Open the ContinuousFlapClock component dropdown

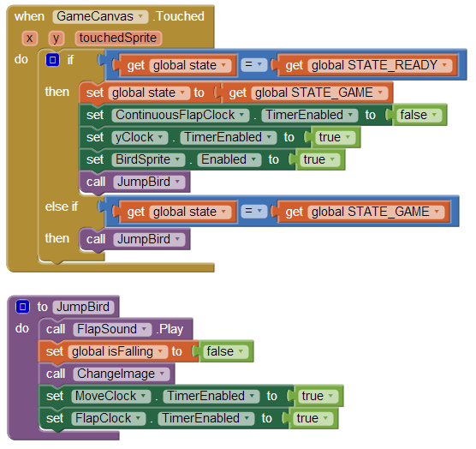[181, 115]
